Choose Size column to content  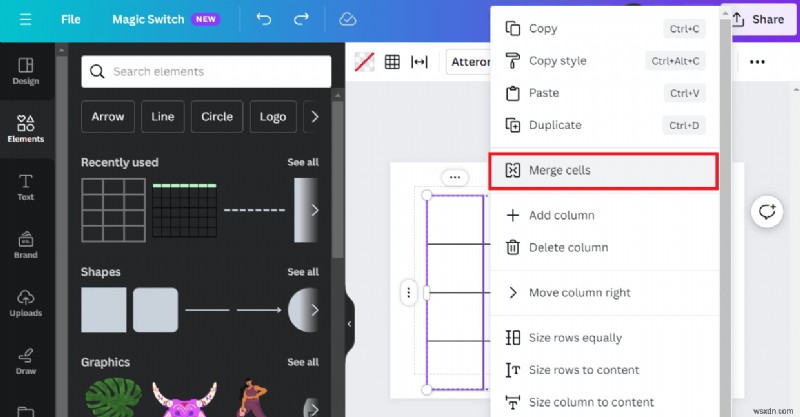coord(605,402)
